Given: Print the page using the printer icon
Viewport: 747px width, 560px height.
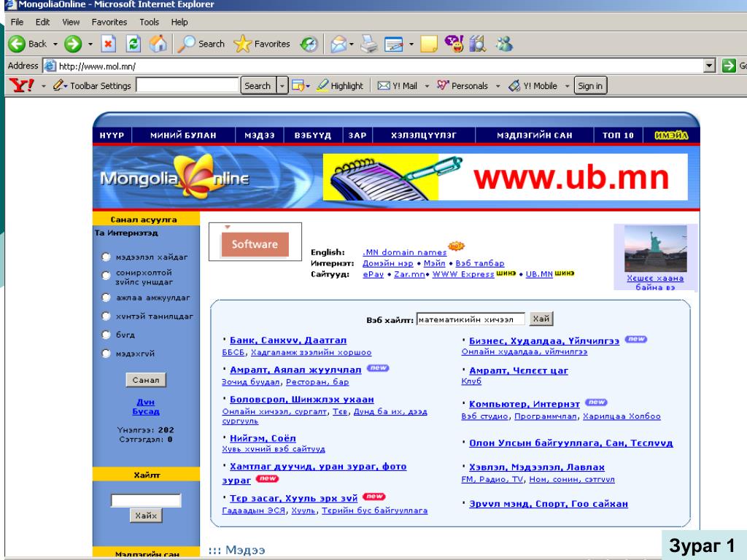Looking at the screenshot, I should click(369, 44).
